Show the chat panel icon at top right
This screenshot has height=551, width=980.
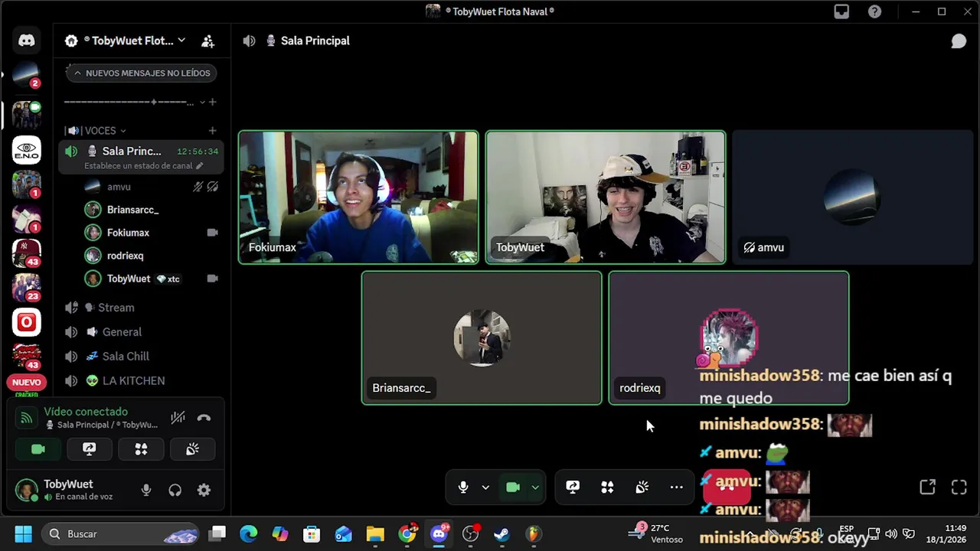coord(959,41)
